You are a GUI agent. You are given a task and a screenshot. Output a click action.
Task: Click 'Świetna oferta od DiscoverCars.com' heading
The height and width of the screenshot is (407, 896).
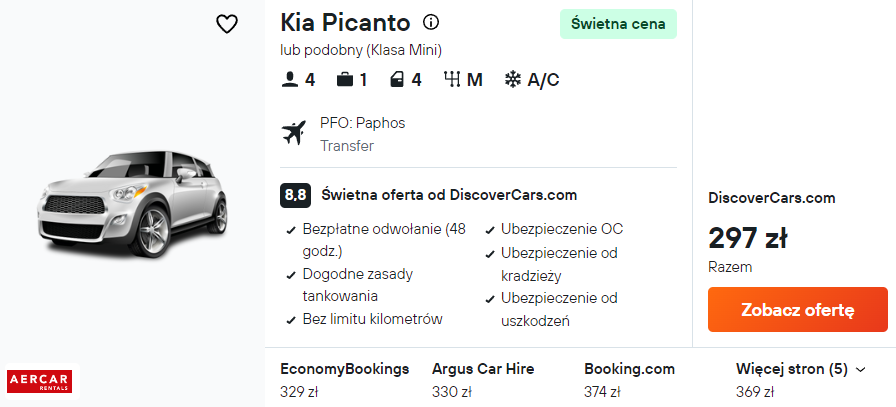click(449, 195)
